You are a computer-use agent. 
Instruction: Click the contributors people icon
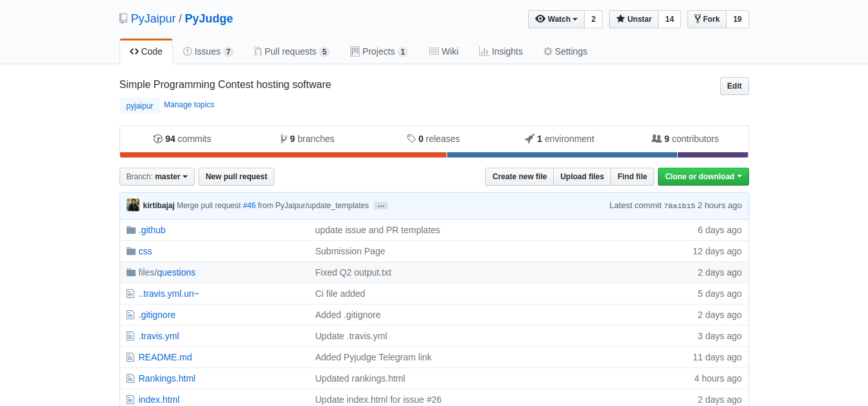click(657, 139)
